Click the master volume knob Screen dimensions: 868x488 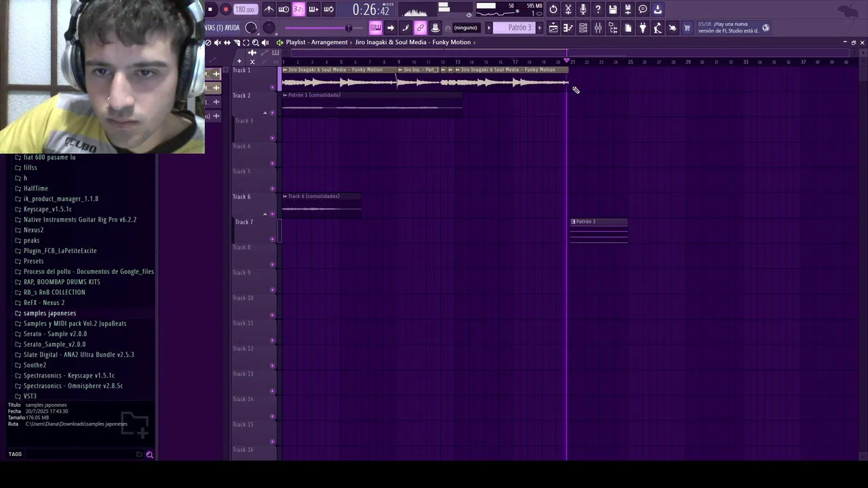tap(252, 28)
